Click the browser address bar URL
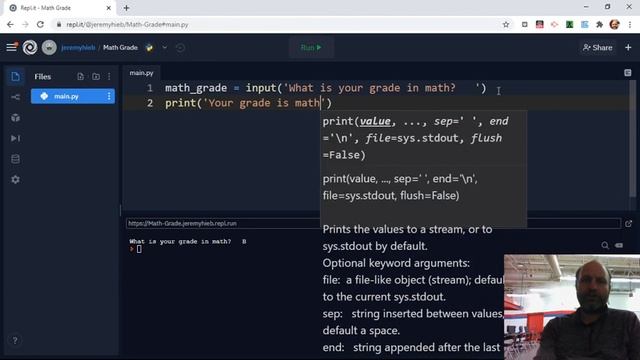The height and width of the screenshot is (360, 640). (x=127, y=24)
